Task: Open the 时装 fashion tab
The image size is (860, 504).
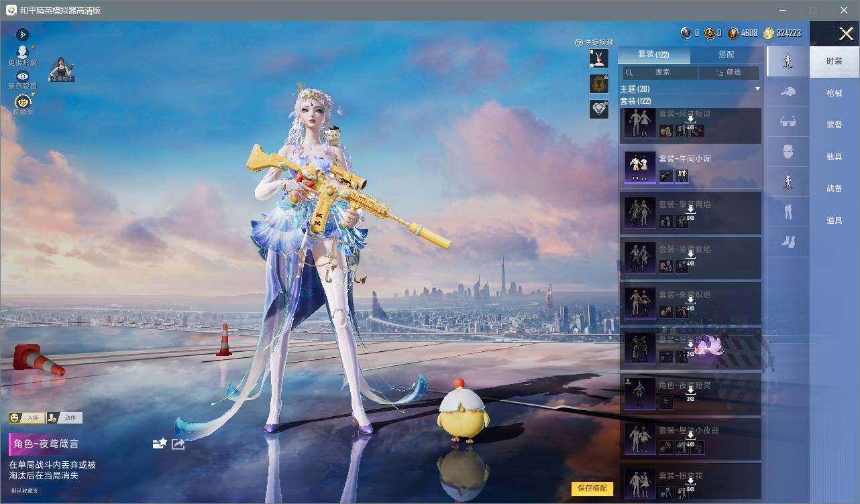Action: [835, 62]
